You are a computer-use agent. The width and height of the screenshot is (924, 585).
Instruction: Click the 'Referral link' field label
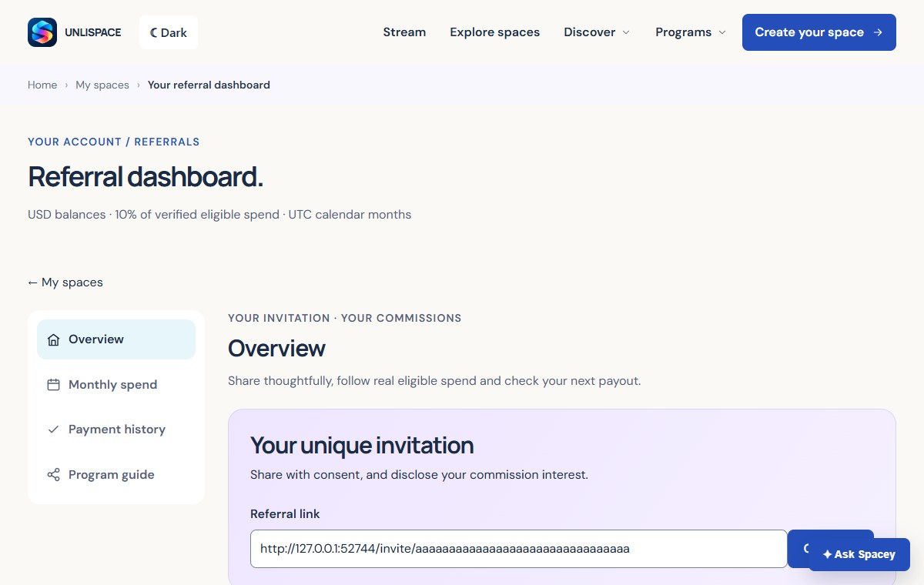(x=285, y=514)
